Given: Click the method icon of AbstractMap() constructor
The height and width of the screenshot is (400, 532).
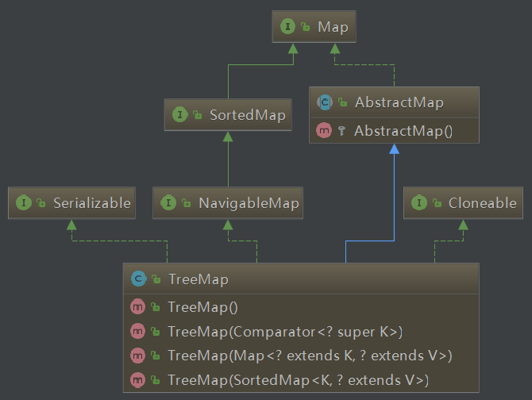Looking at the screenshot, I should [324, 130].
